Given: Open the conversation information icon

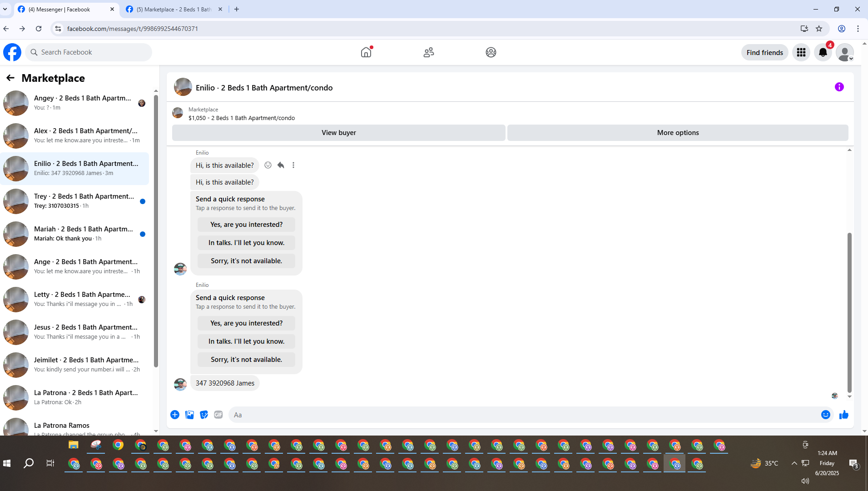Looking at the screenshot, I should point(839,87).
